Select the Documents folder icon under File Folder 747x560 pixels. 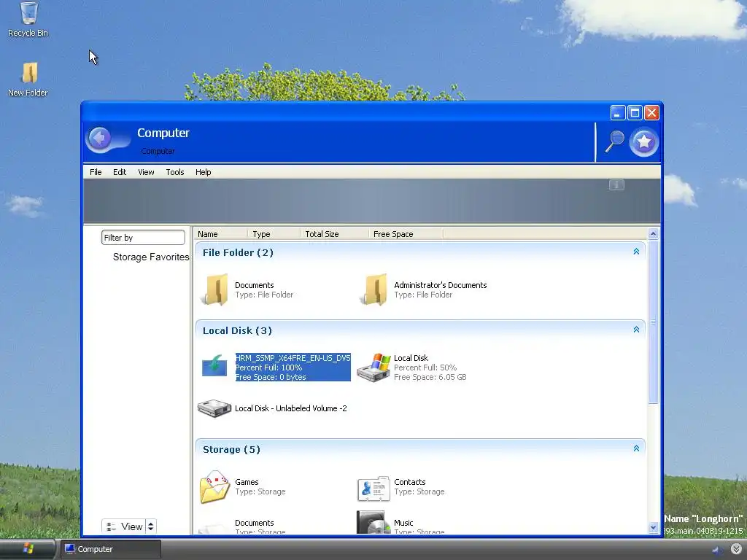click(215, 289)
